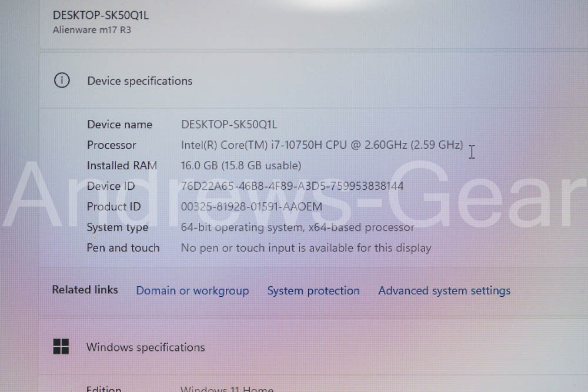Select the No pen or touch input text
Screen dimensions: 588x392
306,248
